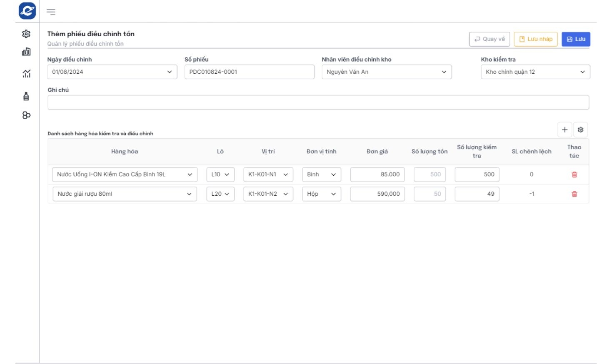This screenshot has width=612, height=364.
Task: Click the Lưu nháp draft button
Action: pos(535,39)
